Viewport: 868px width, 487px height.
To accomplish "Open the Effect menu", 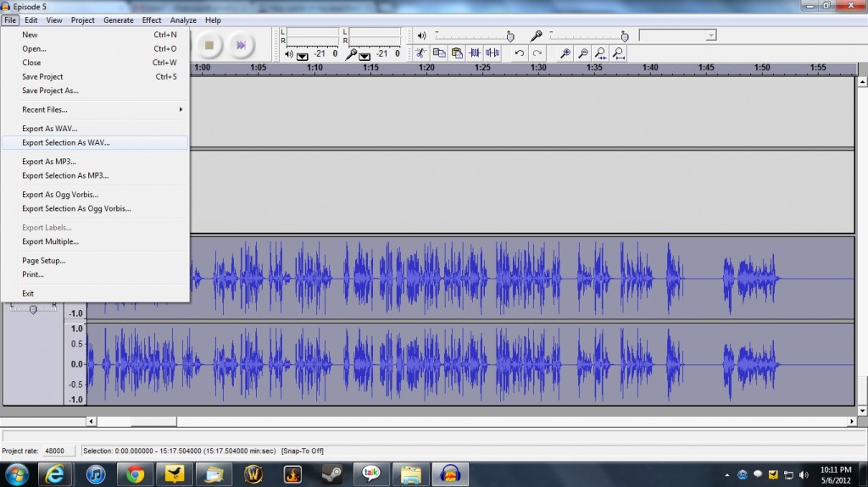I will tap(152, 20).
